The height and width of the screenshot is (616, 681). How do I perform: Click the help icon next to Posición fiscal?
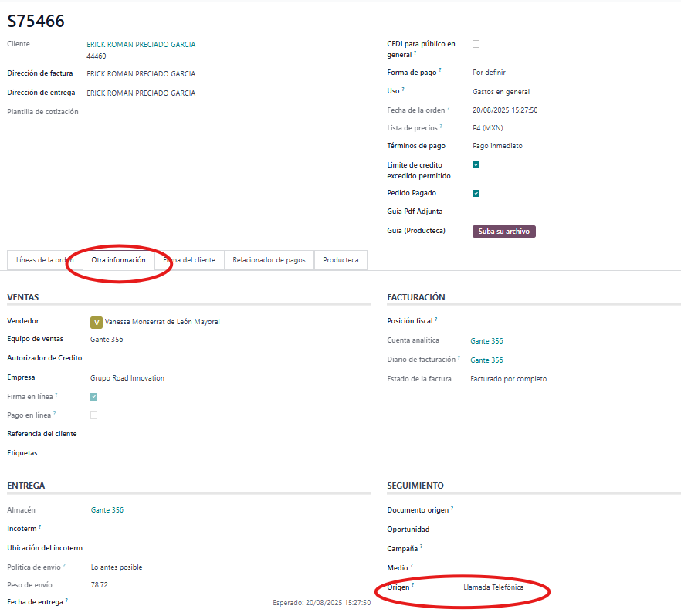coord(435,319)
